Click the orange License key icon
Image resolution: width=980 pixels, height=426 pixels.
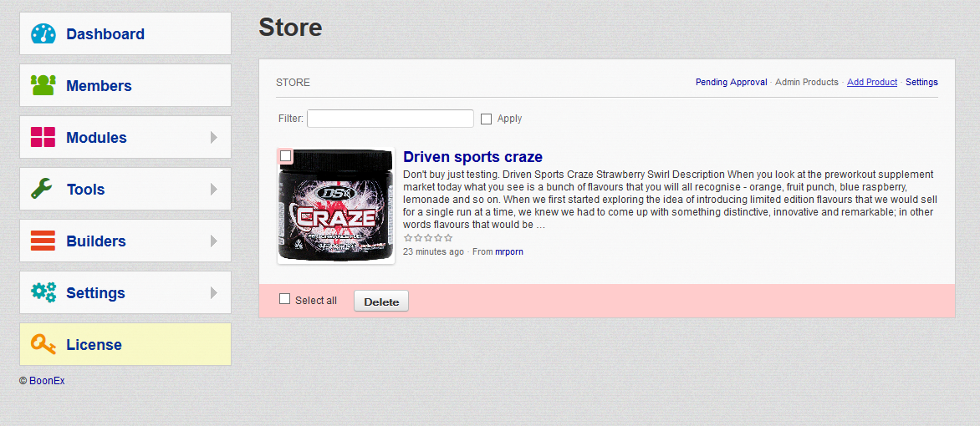(43, 344)
